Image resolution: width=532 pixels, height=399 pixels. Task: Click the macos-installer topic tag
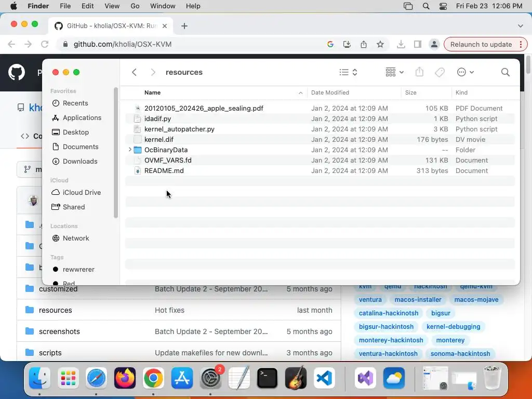pyautogui.click(x=418, y=300)
